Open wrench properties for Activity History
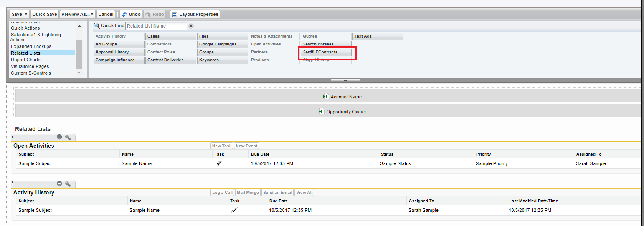This screenshot has height=226, width=644. pyautogui.click(x=68, y=184)
